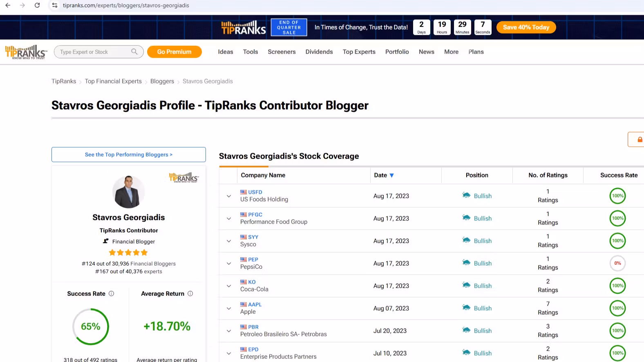This screenshot has height=362, width=644.
Task: Click the Average Return info icon
Action: pyautogui.click(x=190, y=294)
